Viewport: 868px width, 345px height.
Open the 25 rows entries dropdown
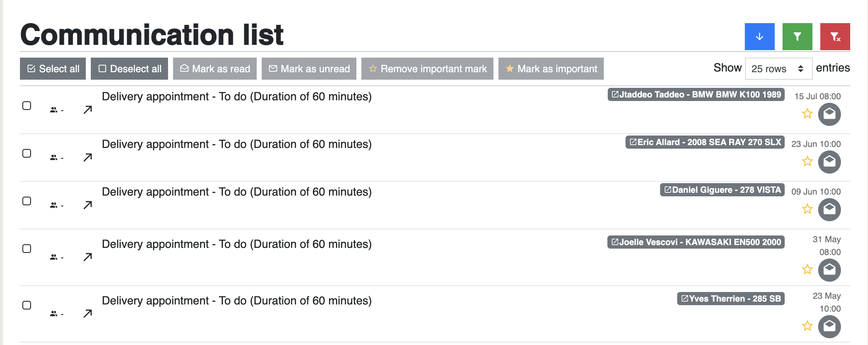coord(778,69)
